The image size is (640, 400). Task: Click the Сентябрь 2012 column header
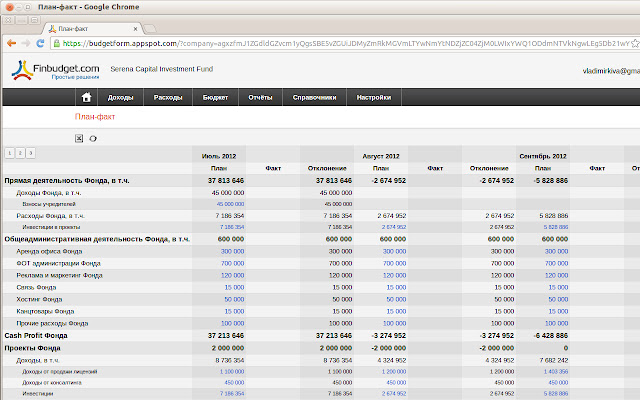[x=542, y=156]
